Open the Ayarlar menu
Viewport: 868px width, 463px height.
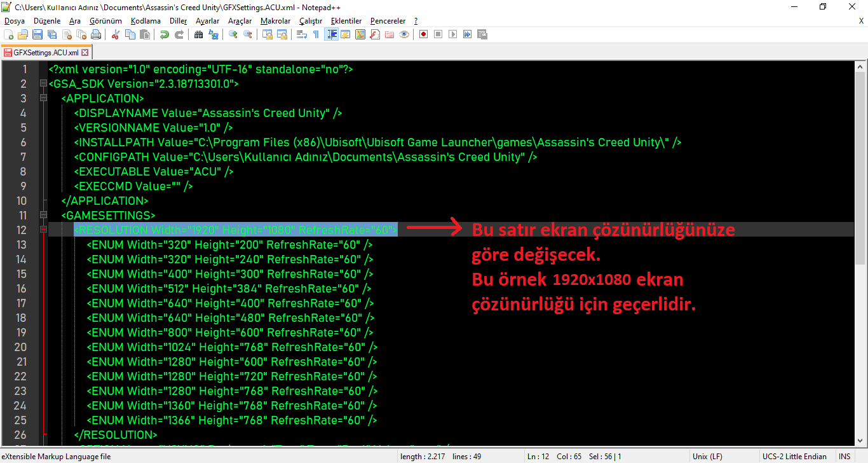tap(207, 21)
